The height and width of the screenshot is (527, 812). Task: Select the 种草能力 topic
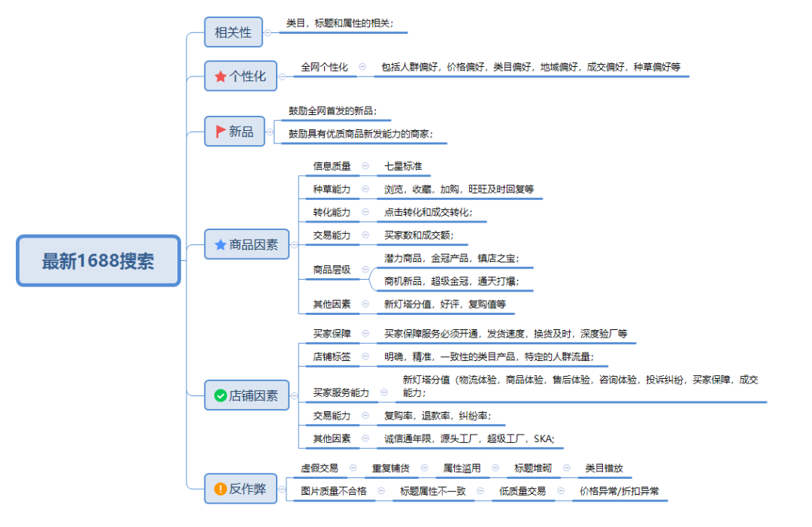pyautogui.click(x=332, y=189)
